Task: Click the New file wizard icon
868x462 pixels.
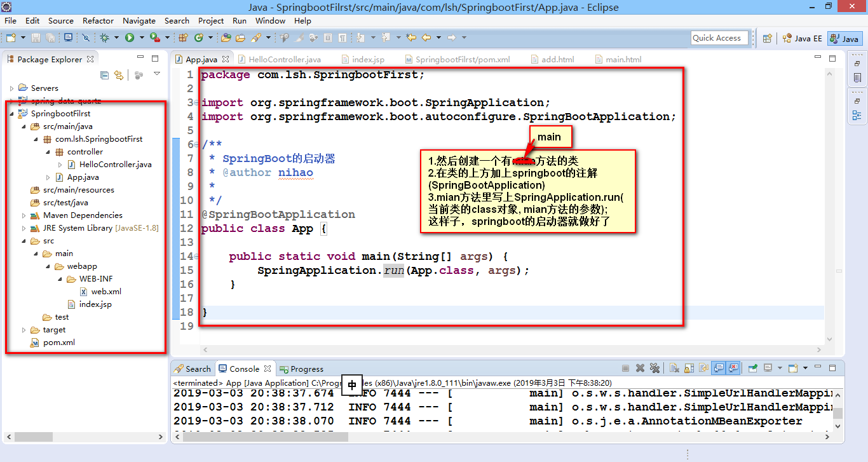Action: point(10,38)
